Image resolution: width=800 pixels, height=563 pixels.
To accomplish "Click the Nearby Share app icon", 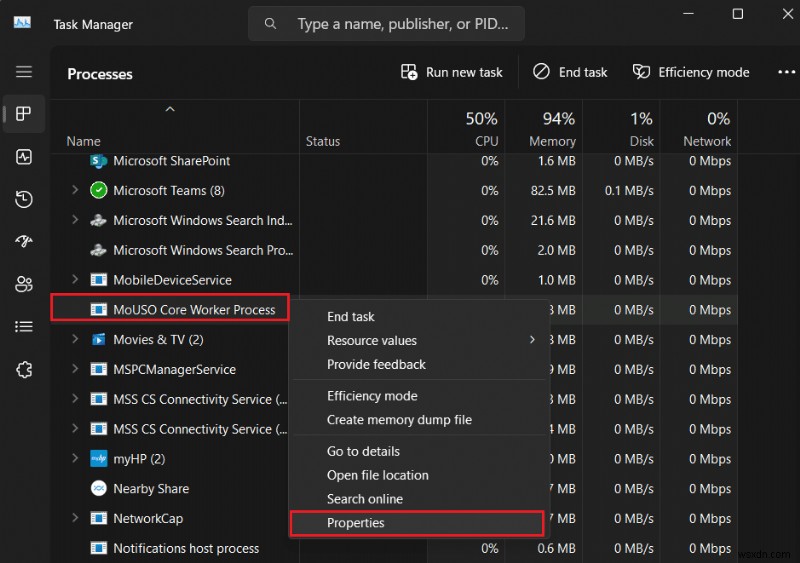I will point(98,488).
